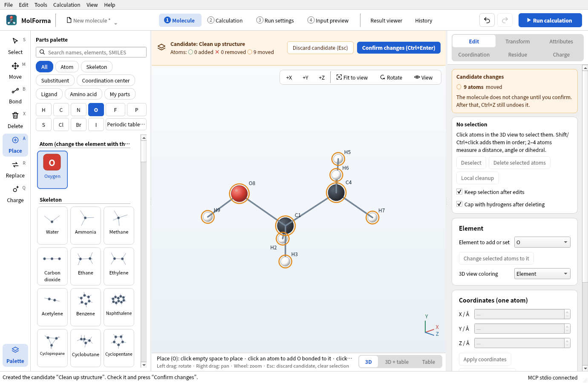Open the Periodic table picker
Screen dimensions: 588x383
(126, 124)
